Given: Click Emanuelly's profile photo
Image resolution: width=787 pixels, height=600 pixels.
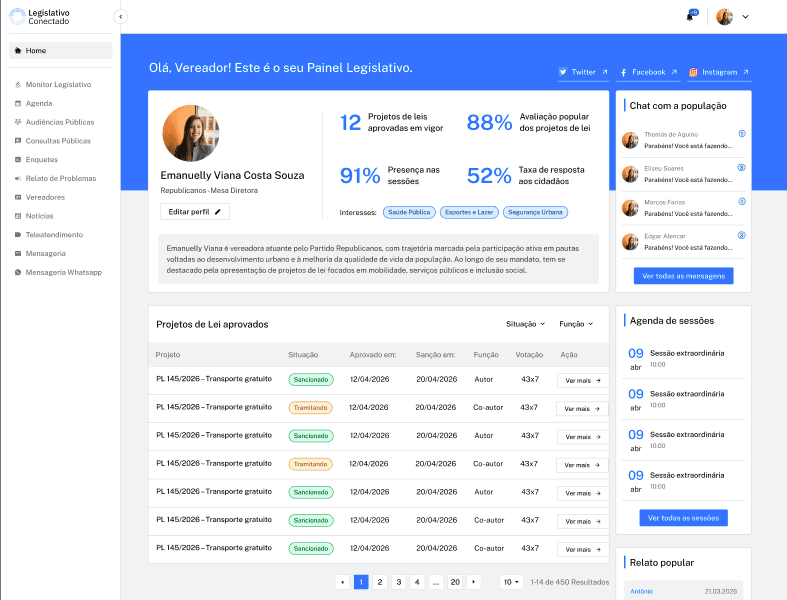Looking at the screenshot, I should click(191, 133).
